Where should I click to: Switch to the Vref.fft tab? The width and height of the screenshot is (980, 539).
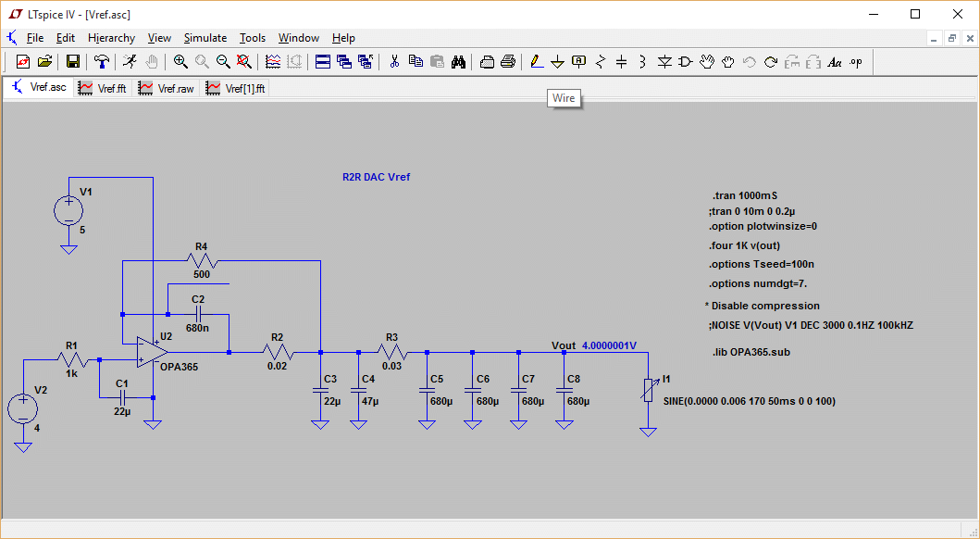click(x=103, y=89)
